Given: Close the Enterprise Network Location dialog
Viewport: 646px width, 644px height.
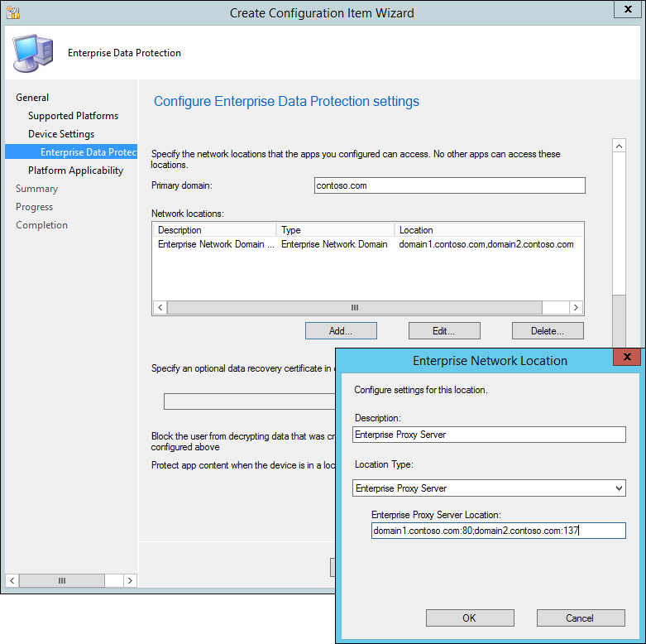Looking at the screenshot, I should tap(627, 357).
